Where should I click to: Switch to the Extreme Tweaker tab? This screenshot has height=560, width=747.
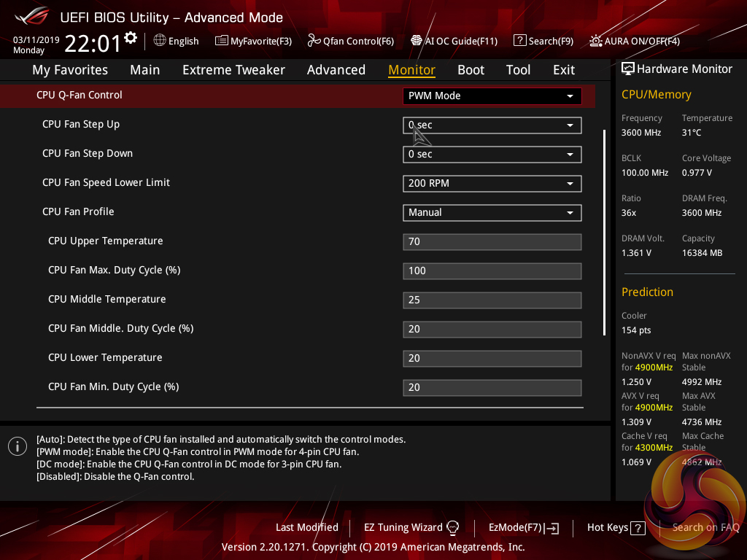233,70
